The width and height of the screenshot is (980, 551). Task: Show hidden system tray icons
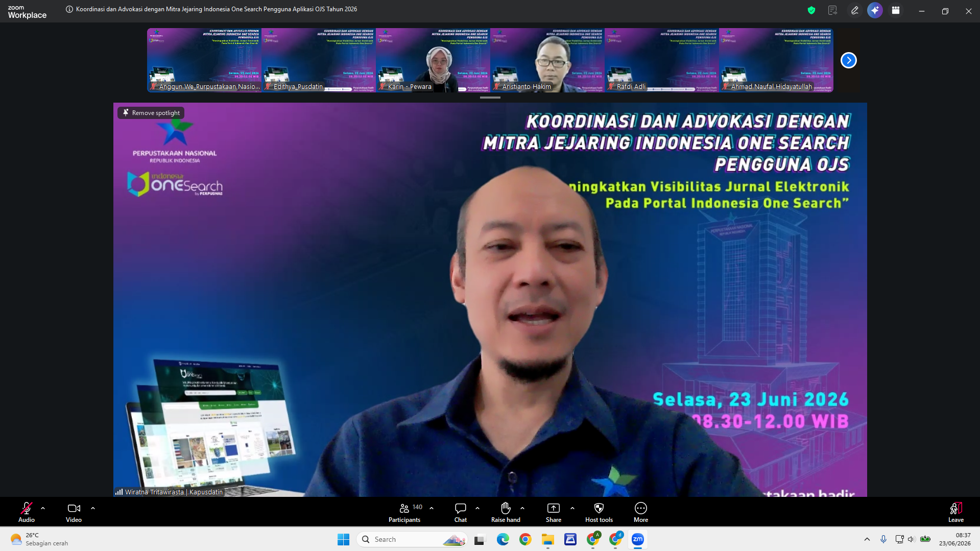[867, 539]
